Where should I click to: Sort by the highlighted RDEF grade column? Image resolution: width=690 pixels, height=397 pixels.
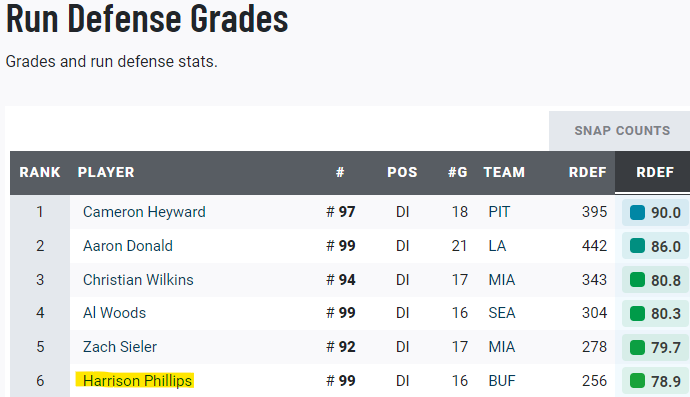(654, 172)
